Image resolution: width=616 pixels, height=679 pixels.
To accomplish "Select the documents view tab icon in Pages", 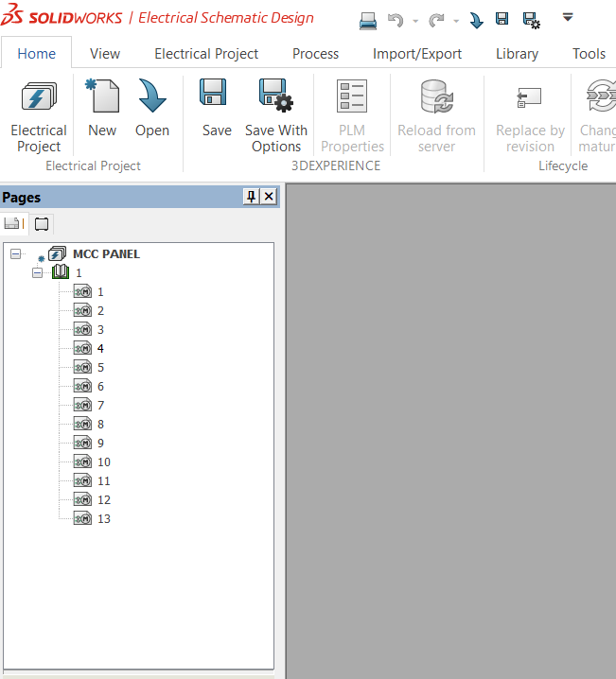I will pos(14,224).
